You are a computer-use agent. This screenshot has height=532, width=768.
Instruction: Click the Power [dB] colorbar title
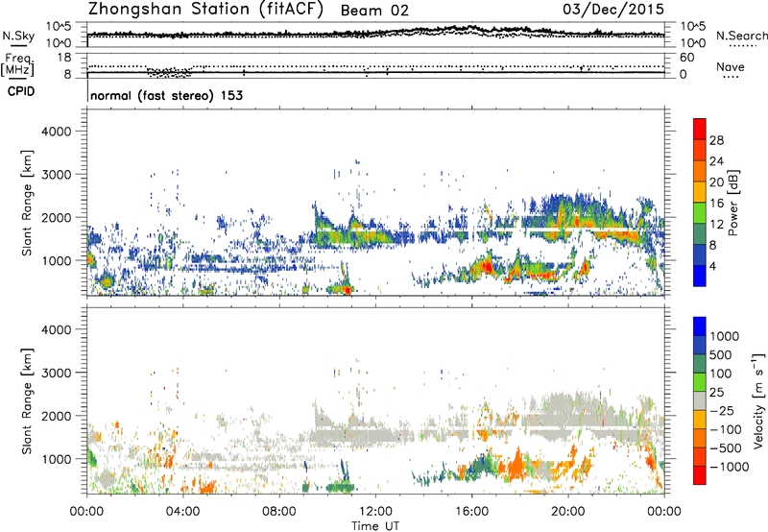732,203
